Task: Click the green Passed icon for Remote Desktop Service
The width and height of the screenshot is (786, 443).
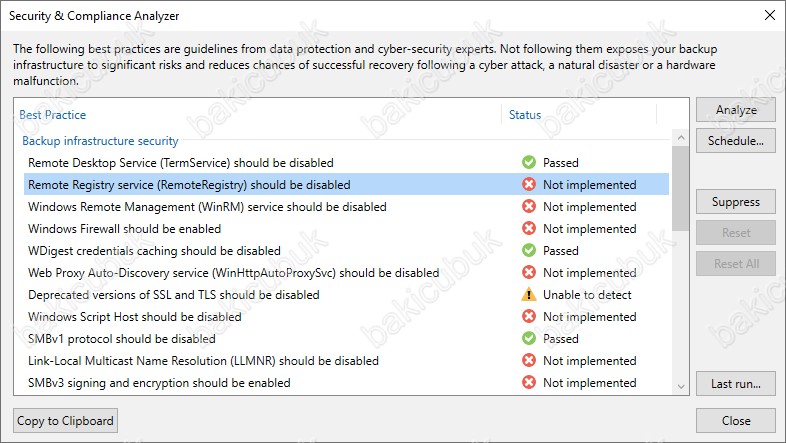Action: pos(529,162)
